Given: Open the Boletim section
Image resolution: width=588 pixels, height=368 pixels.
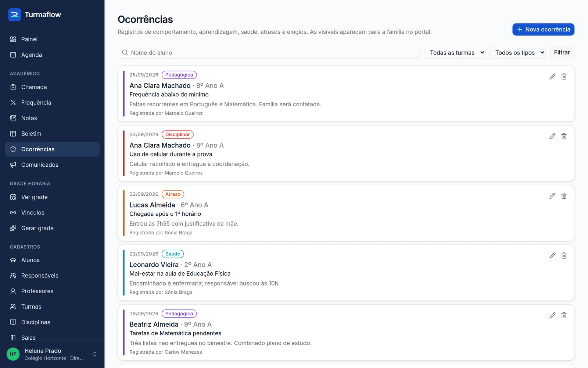Looking at the screenshot, I should (52, 134).
